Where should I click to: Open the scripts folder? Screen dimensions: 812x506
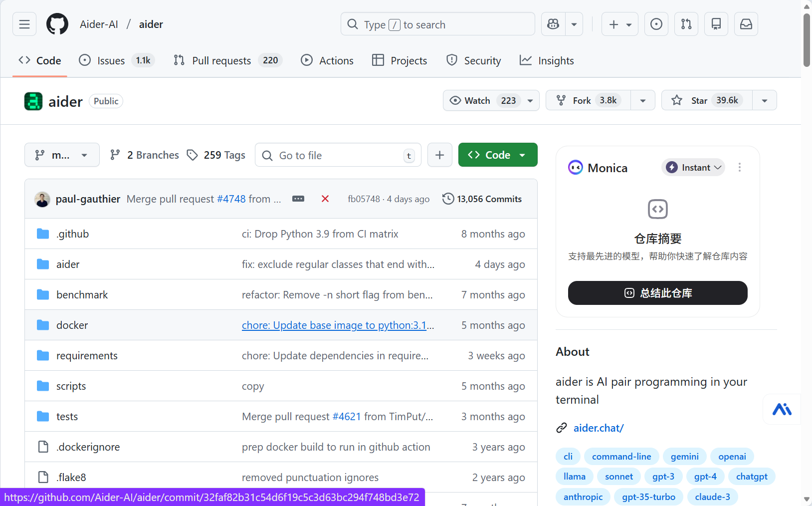pos(71,386)
